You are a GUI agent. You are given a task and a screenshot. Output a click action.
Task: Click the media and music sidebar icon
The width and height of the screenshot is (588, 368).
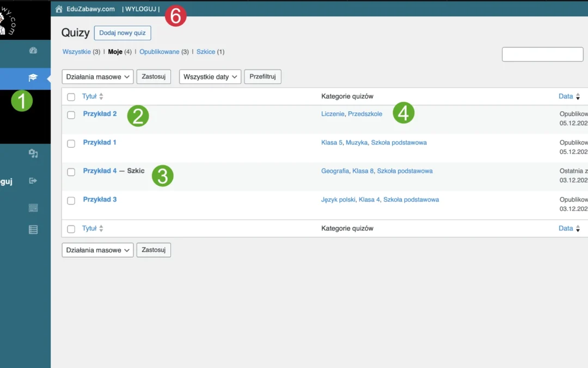pos(33,154)
